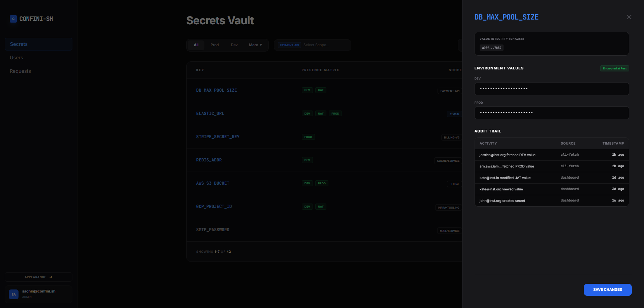This screenshot has height=308, width=644.
Task: Close the DB_MAX_POOL_SIZE detail panel
Action: point(629,17)
